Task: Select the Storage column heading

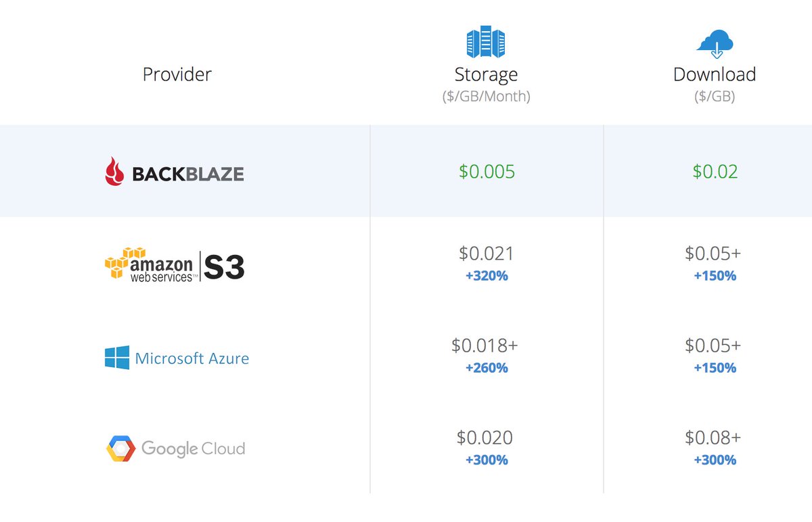Action: 486,74
